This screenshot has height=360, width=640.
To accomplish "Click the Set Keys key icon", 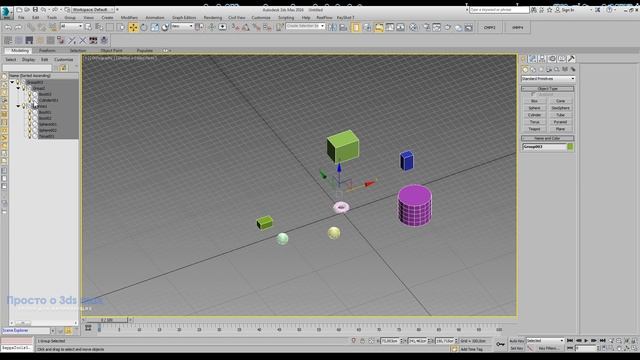I will [500, 344].
